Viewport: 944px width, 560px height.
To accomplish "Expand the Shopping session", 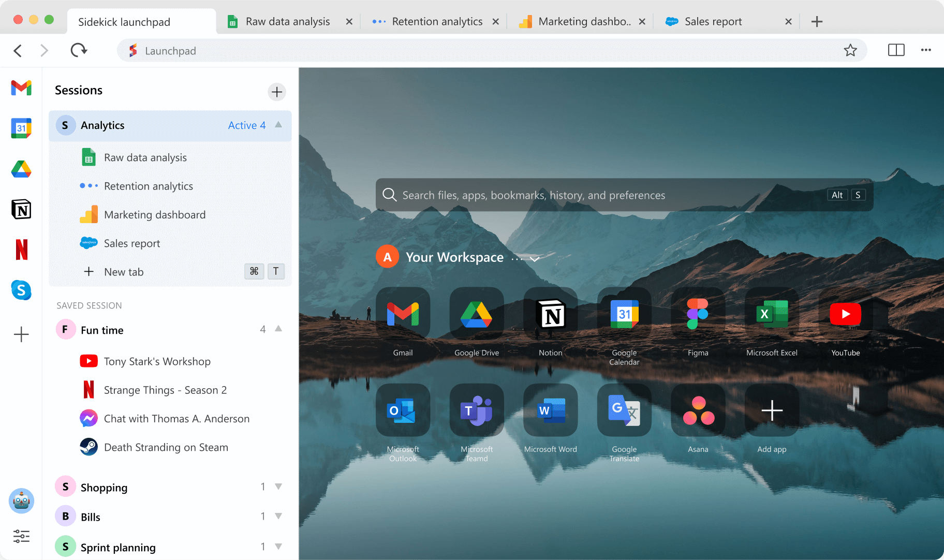I will coord(278,487).
